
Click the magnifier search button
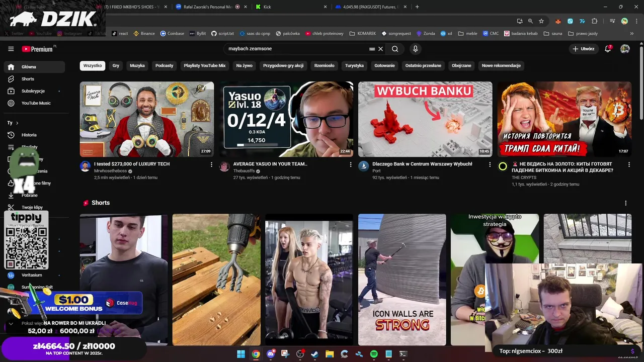tap(395, 49)
